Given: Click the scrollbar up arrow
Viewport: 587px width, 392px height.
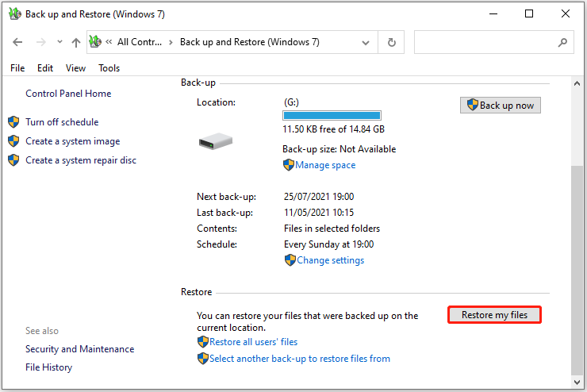Looking at the screenshot, I should click(577, 84).
